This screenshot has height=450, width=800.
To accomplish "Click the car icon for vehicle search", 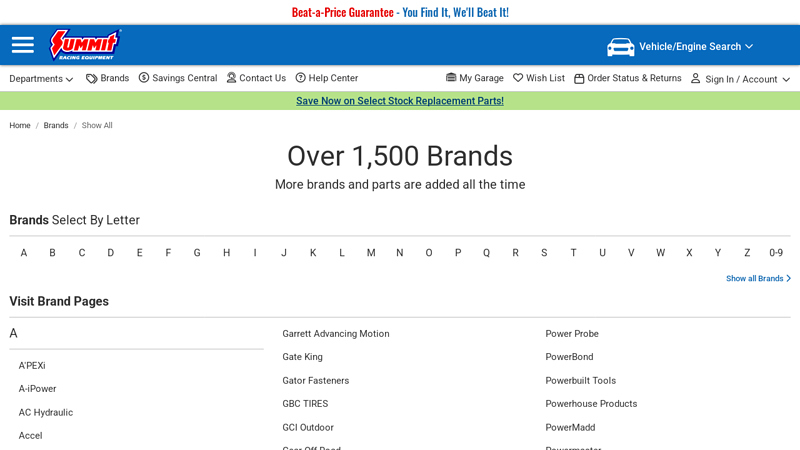I will tap(620, 47).
